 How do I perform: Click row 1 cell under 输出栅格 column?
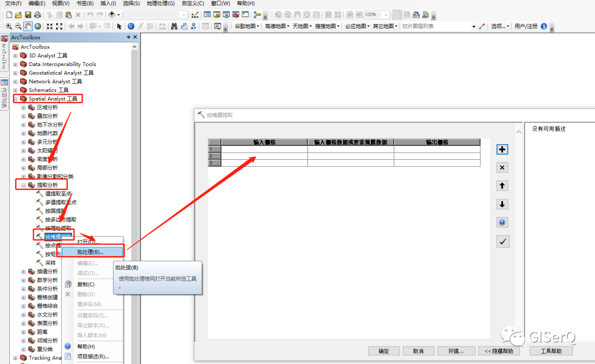point(437,149)
